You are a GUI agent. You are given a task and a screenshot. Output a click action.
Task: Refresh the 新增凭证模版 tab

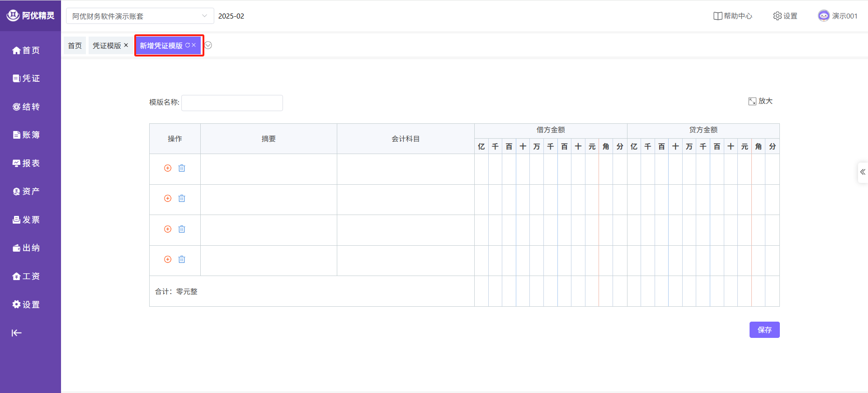188,45
